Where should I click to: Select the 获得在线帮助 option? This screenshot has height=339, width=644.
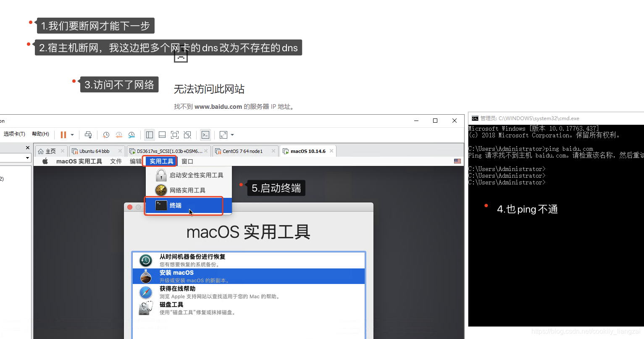click(249, 292)
